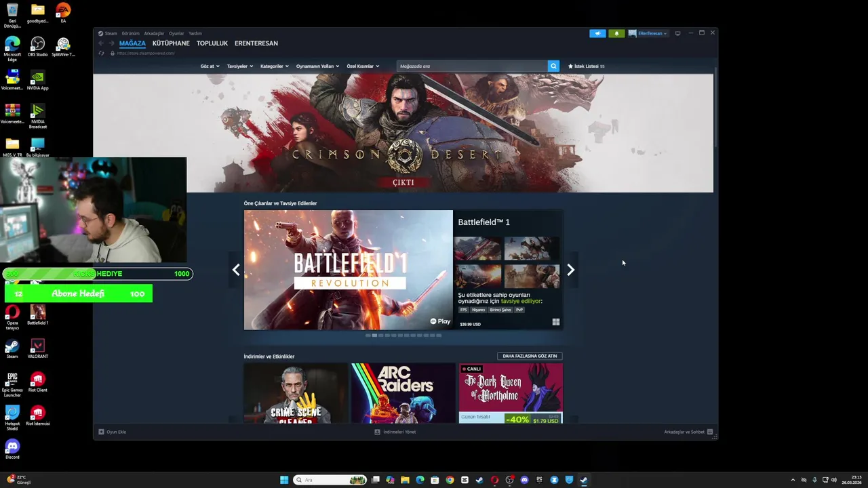Open taskbar clock showing 23:13
868x488 pixels.
[852, 480]
